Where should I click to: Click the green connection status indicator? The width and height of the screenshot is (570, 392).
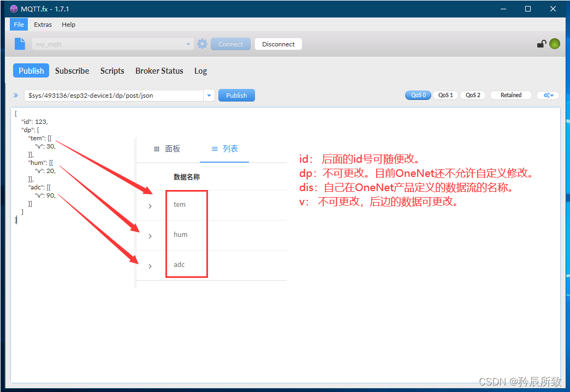555,44
